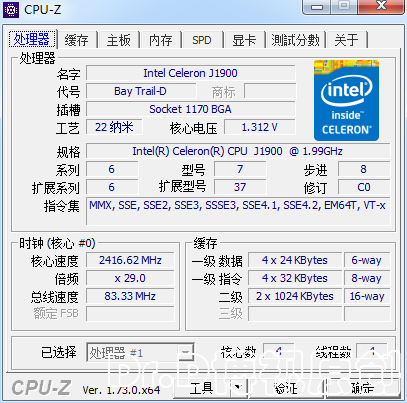The height and width of the screenshot is (403, 407).
Task: Go to the 显卡 tab
Action: coord(244,40)
